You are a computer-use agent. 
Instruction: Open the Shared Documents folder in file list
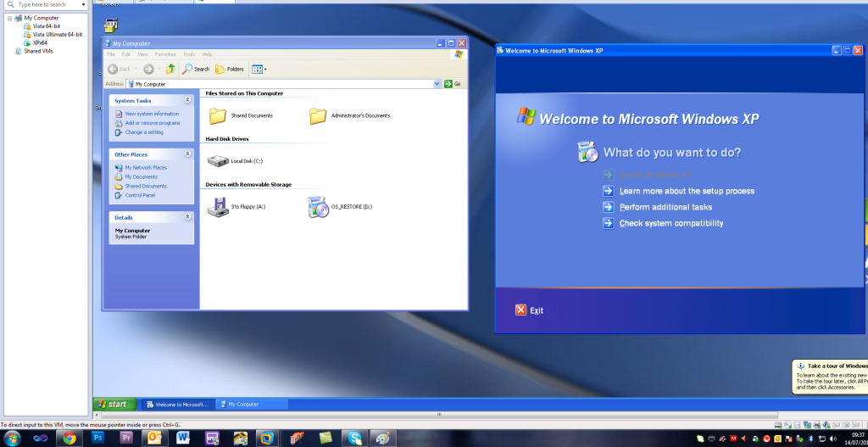coord(218,115)
